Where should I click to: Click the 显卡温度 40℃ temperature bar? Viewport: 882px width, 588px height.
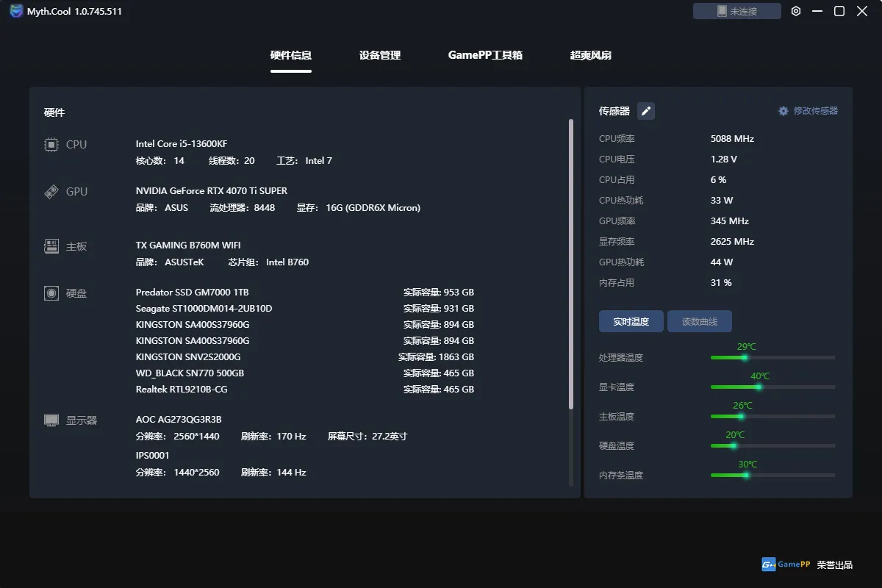point(773,387)
